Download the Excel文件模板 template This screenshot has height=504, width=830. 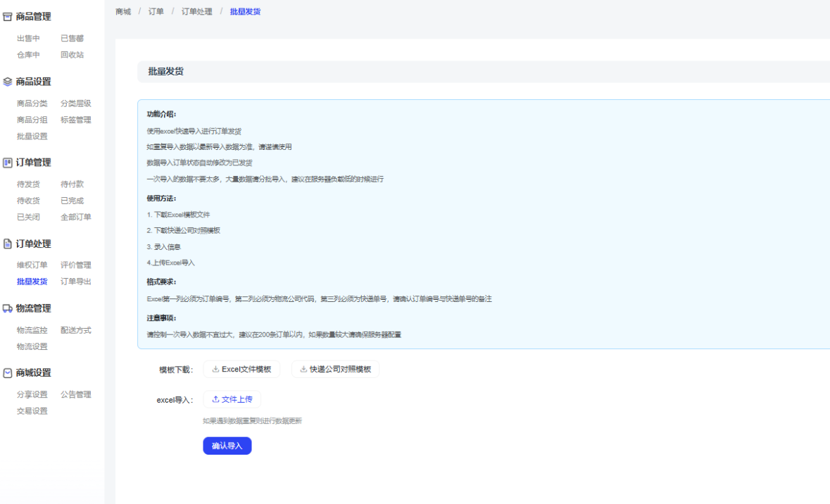tap(241, 370)
